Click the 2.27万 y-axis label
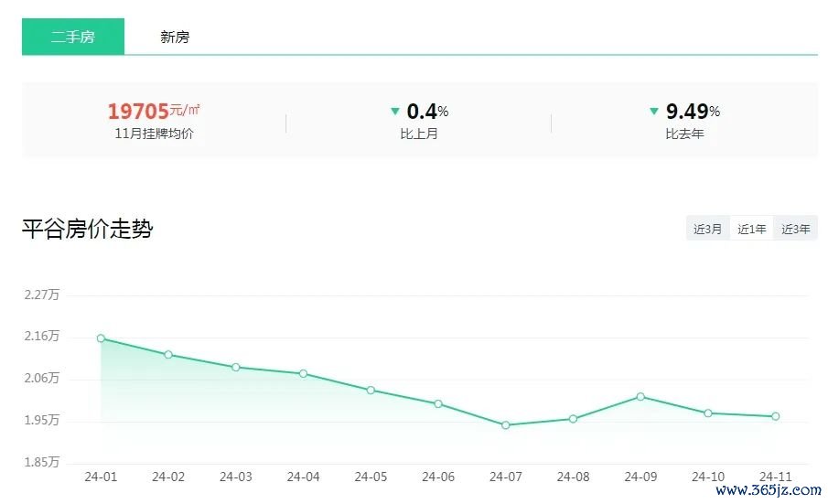The image size is (828, 504). [42, 295]
